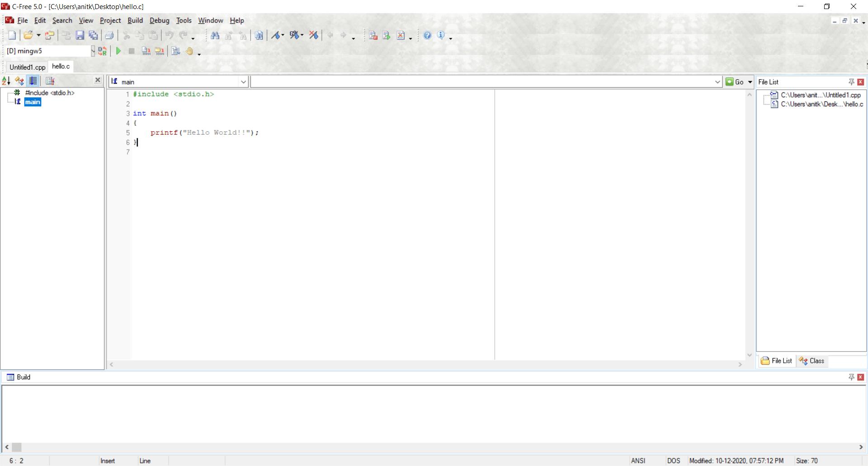Click the New file icon
868x466 pixels.
(x=12, y=35)
